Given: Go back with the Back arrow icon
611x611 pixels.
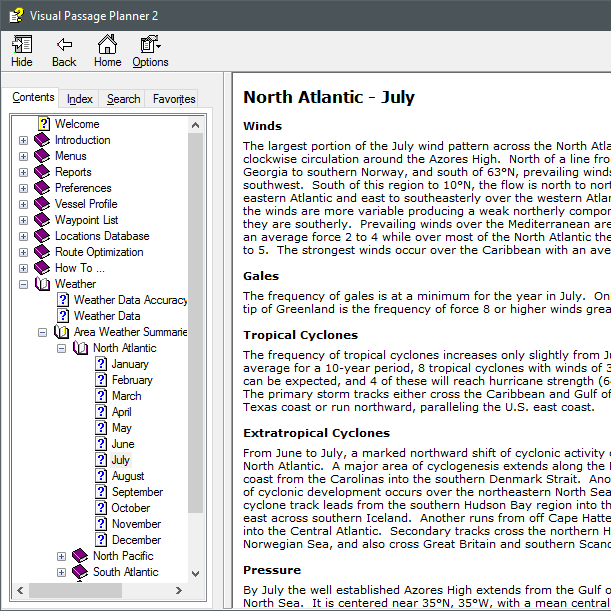Looking at the screenshot, I should (x=64, y=45).
